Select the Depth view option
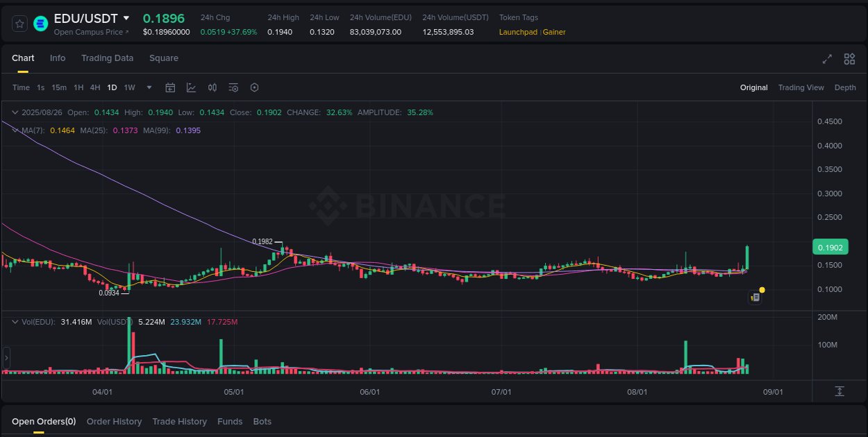Viewport: 868px width, 437px height. 845,87
